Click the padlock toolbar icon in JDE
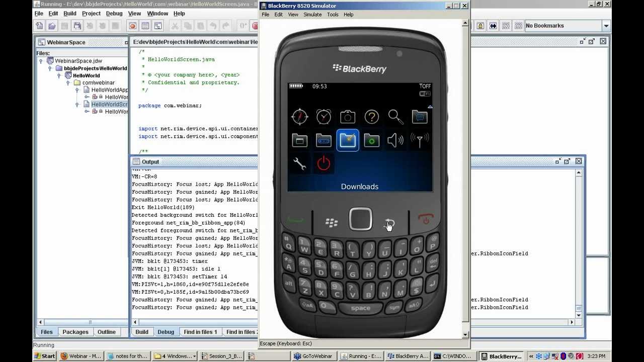The width and height of the screenshot is (644, 362). [480, 26]
